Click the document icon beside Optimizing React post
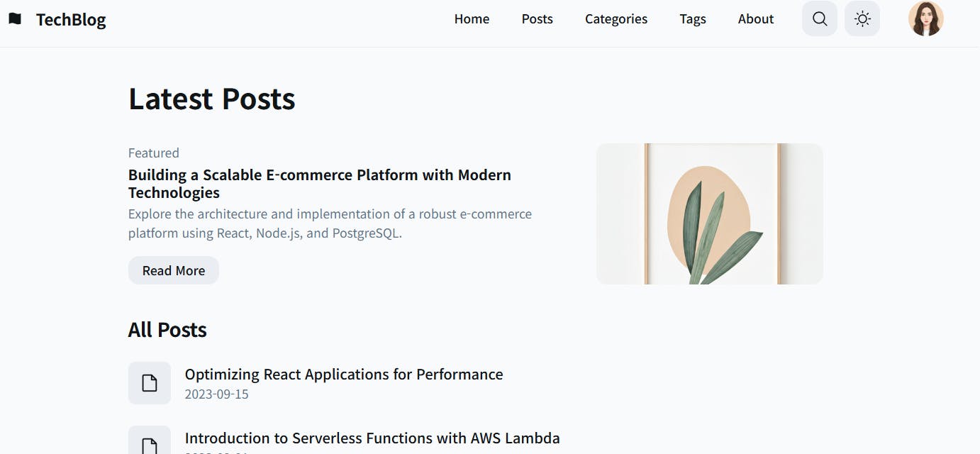This screenshot has height=454, width=980. (150, 383)
